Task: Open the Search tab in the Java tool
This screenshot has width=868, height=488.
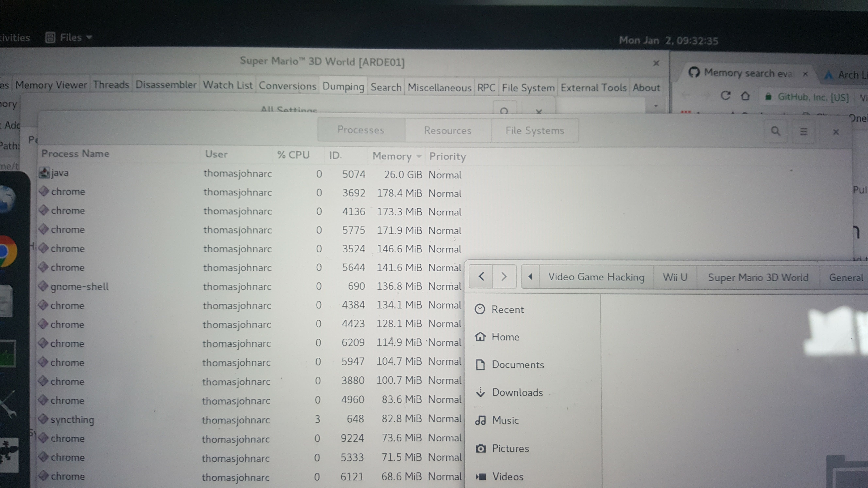Action: 386,87
